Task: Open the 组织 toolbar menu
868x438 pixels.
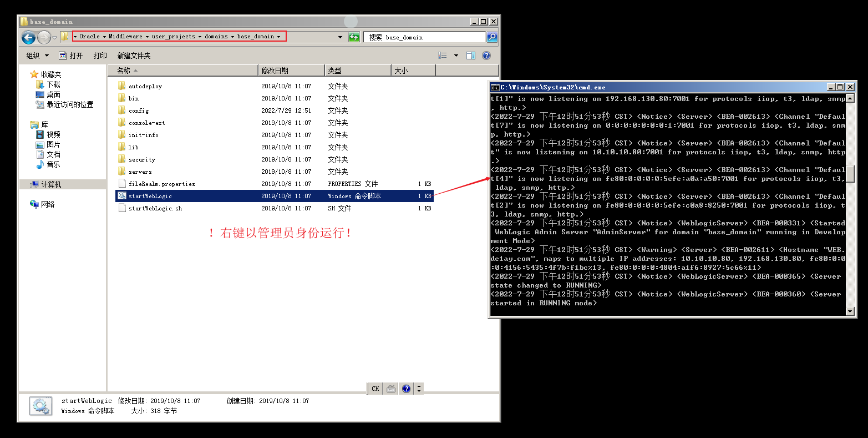Action: (38, 56)
